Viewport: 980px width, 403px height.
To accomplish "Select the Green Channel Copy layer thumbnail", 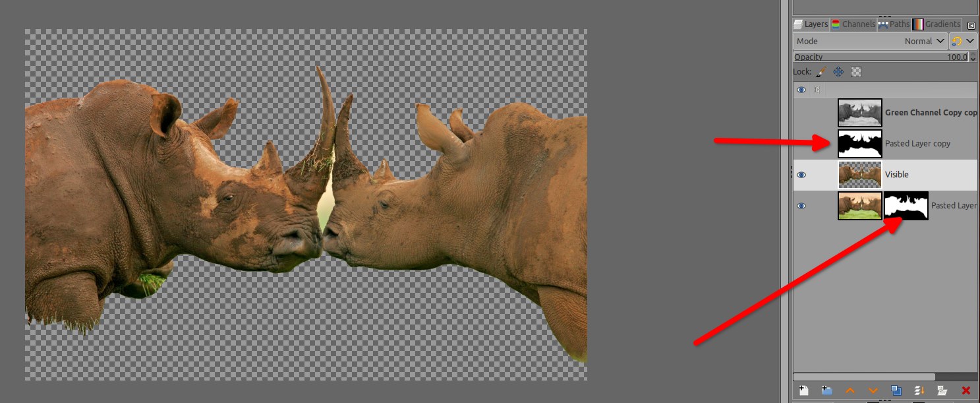I will point(860,113).
